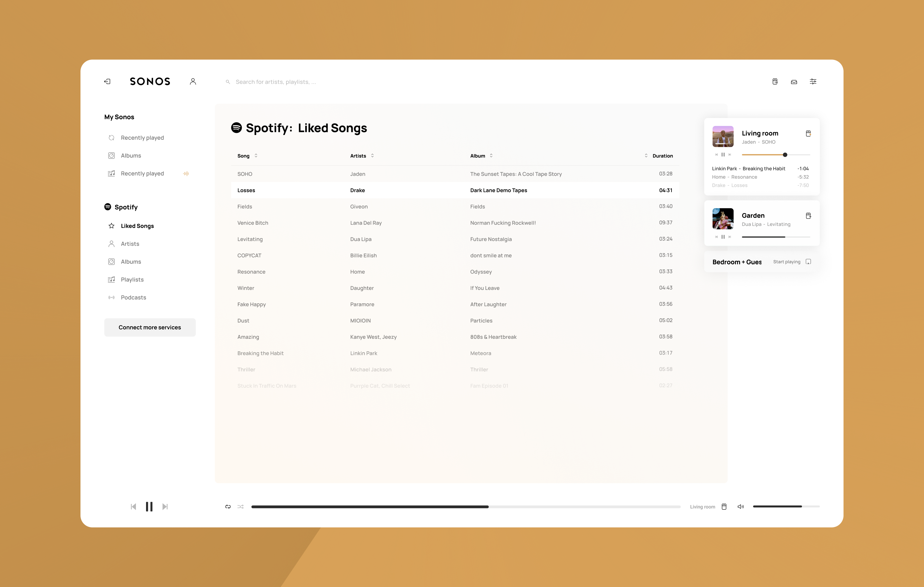Select queued Drake - Losses entry
The width and height of the screenshot is (924, 587).
[761, 185]
